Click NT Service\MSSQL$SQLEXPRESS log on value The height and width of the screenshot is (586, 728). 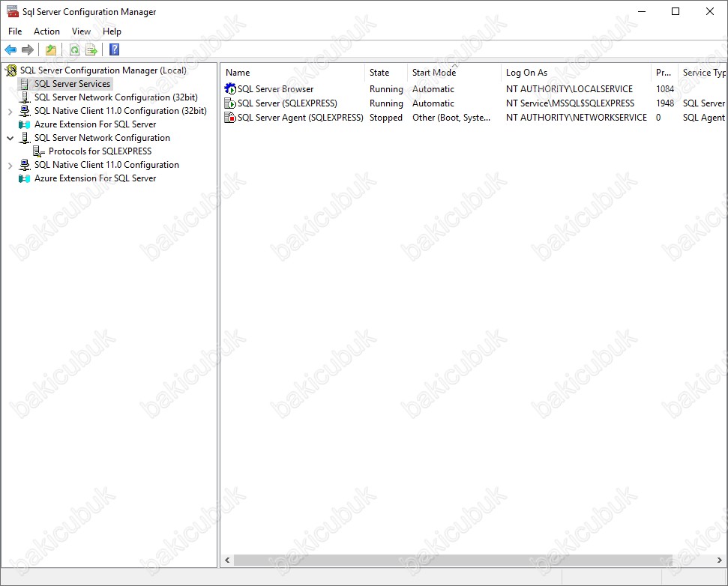click(x=570, y=103)
